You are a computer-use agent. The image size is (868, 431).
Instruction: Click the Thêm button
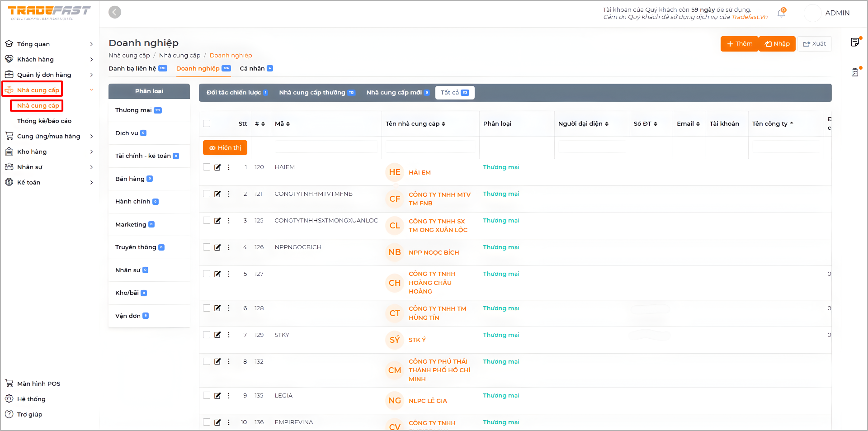click(739, 44)
